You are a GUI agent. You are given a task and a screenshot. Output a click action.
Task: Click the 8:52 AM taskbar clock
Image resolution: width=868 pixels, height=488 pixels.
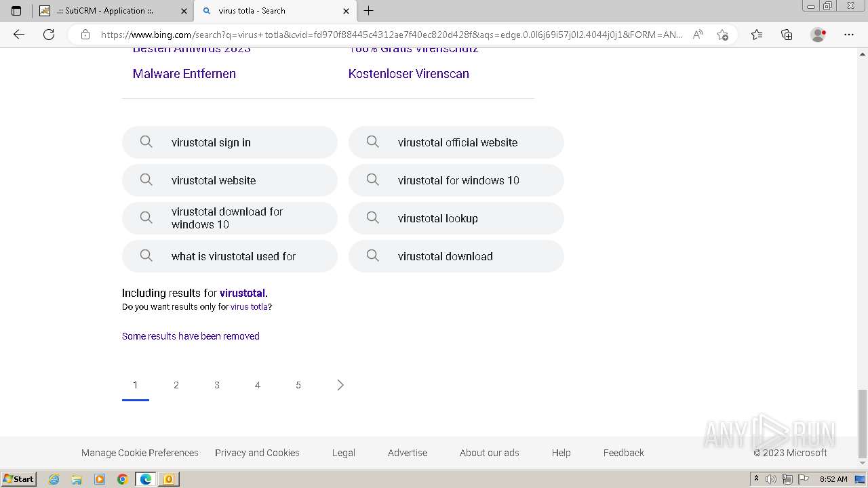click(x=833, y=479)
